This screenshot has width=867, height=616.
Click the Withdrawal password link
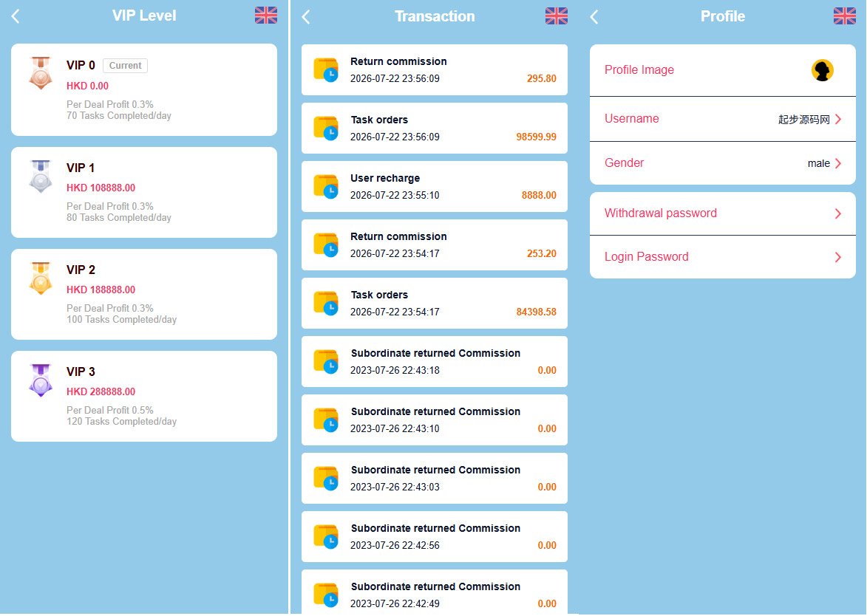[x=660, y=213]
